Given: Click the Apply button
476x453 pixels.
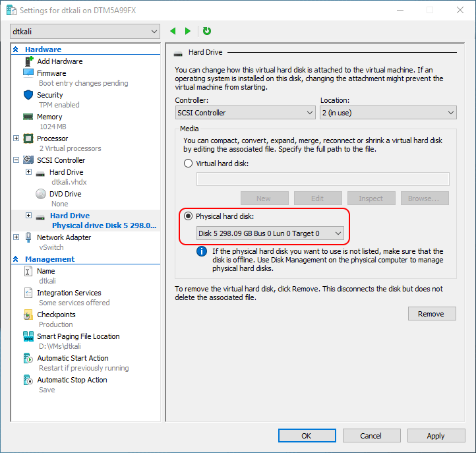Looking at the screenshot, I should [436, 436].
